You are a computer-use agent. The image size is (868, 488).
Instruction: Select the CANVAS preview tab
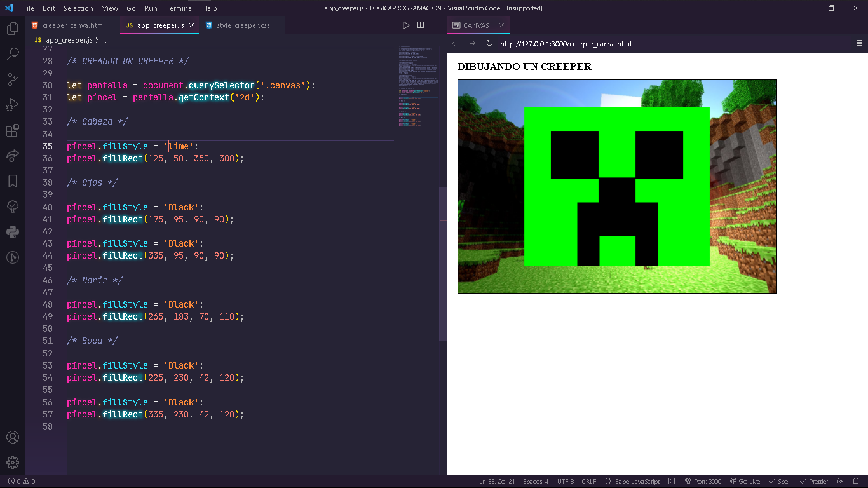(478, 25)
